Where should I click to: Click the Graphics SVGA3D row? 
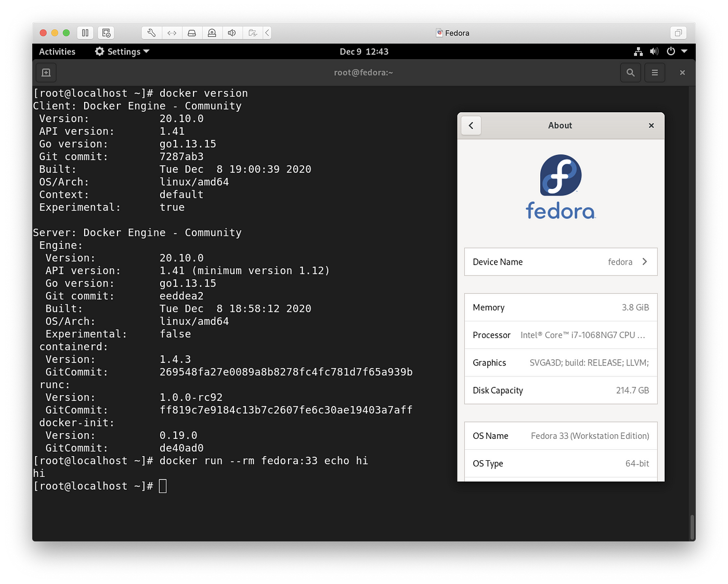[561, 362]
